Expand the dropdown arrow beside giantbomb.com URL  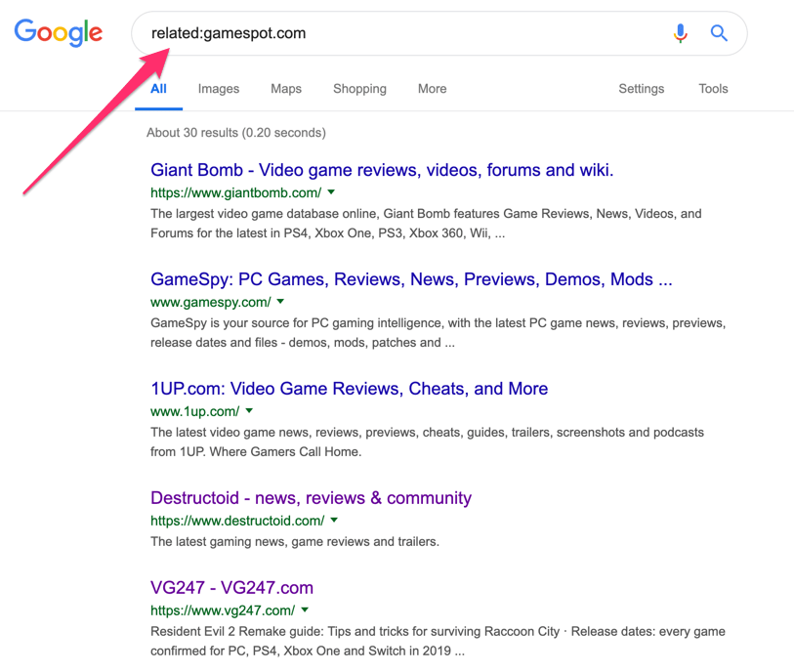click(331, 191)
